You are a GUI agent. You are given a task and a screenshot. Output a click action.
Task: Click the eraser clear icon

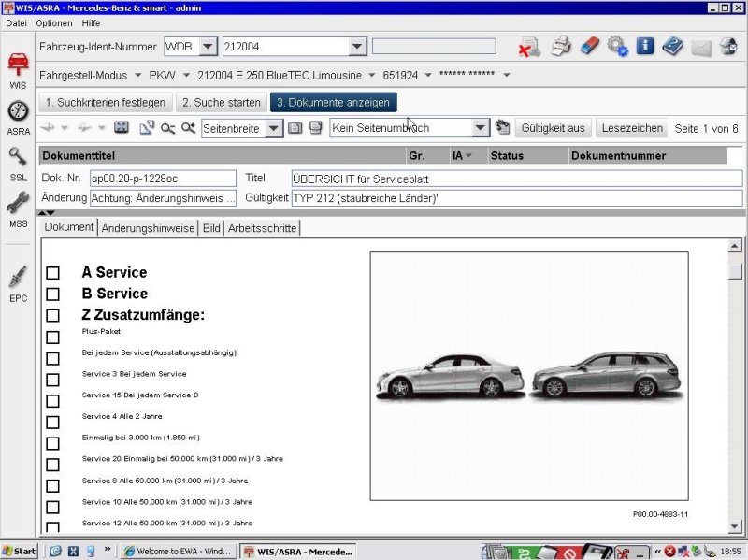[590, 47]
